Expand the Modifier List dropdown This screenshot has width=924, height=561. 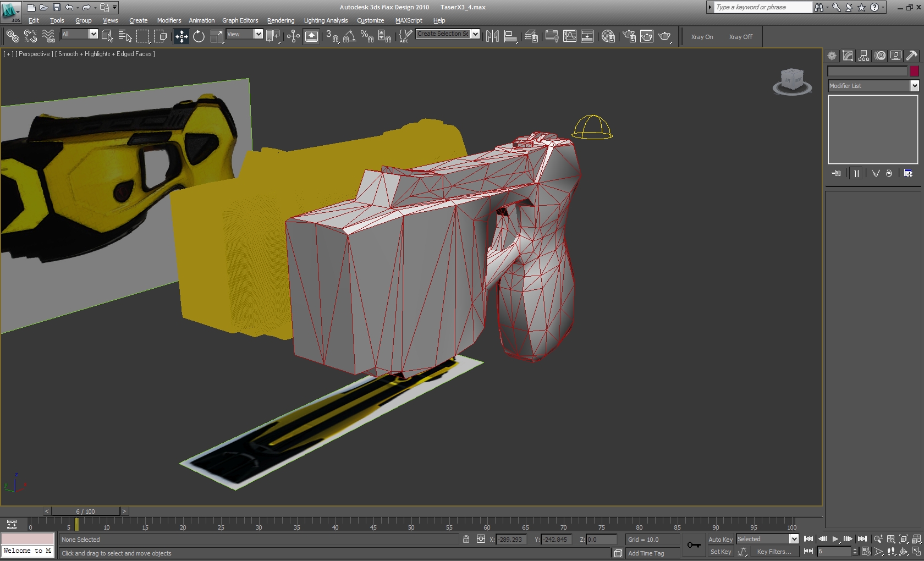coord(914,86)
